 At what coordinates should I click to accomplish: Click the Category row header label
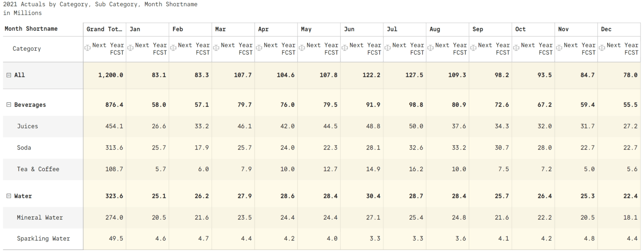pos(27,49)
